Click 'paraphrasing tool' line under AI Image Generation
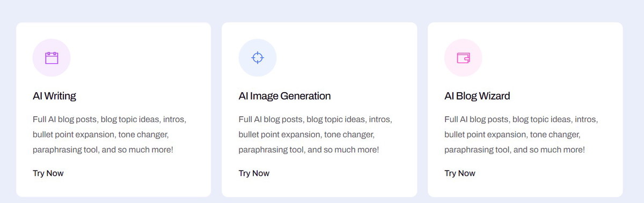The image size is (644, 203). (x=309, y=150)
